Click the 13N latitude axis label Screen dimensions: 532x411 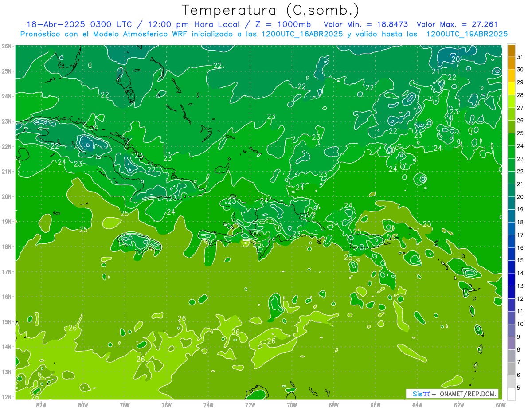click(7, 372)
